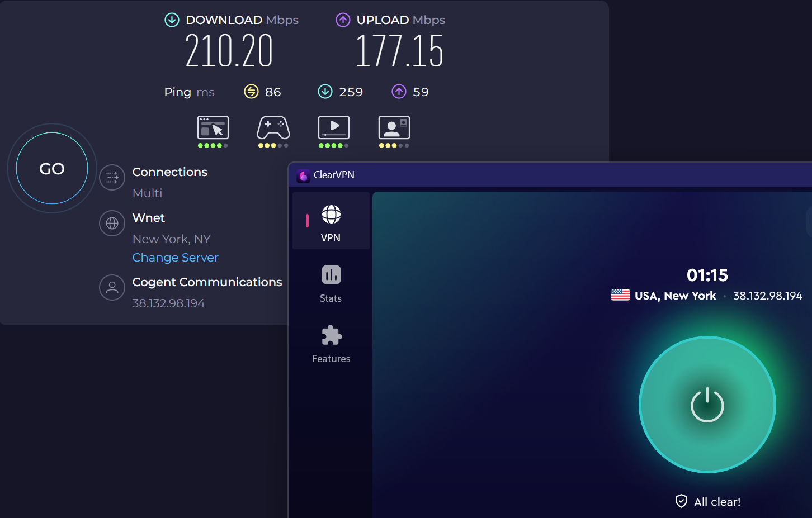Click the All clear! shield status

pos(708,501)
